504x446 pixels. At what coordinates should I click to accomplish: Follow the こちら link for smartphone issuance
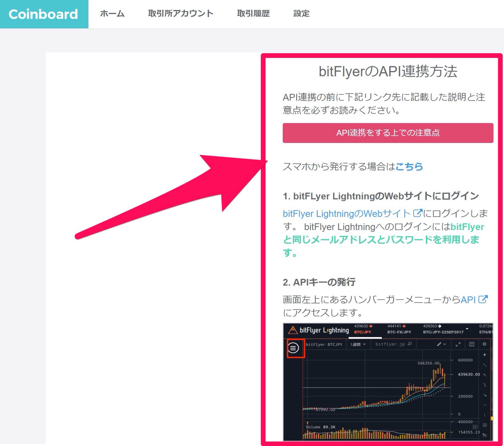[x=409, y=167]
